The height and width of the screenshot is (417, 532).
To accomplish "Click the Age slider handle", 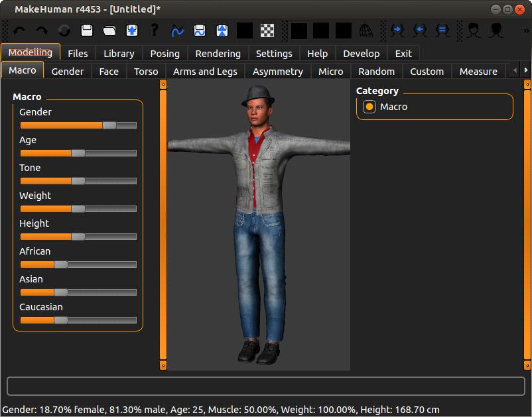I will point(78,153).
